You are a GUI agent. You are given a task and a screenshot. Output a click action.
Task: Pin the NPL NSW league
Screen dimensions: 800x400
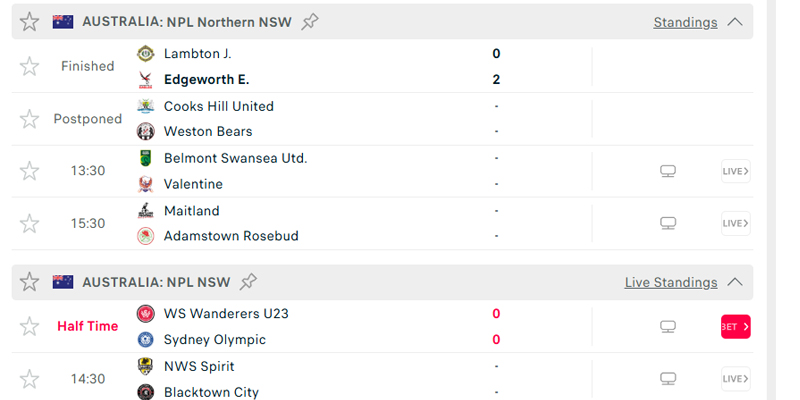click(x=248, y=282)
